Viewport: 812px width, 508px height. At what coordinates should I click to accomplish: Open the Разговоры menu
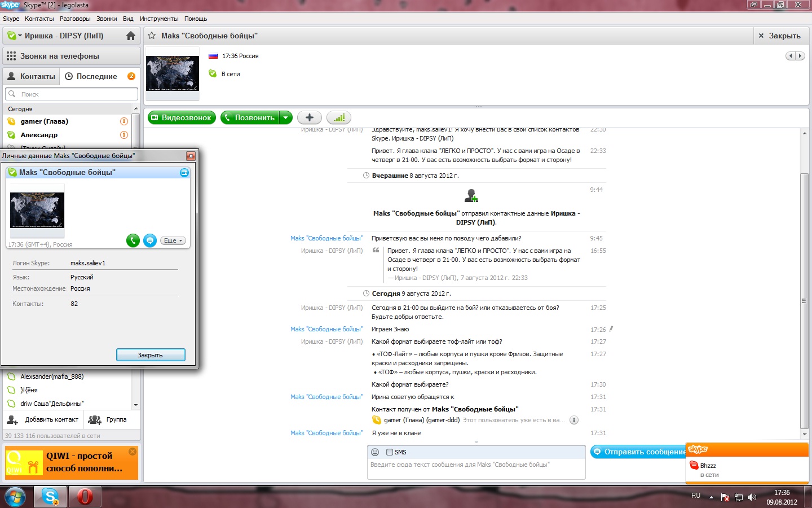[x=75, y=19]
